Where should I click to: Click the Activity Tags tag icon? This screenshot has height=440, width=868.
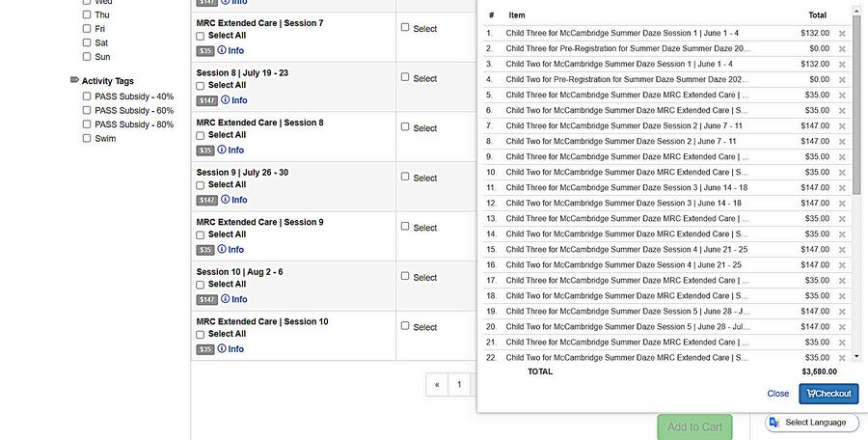(74, 80)
